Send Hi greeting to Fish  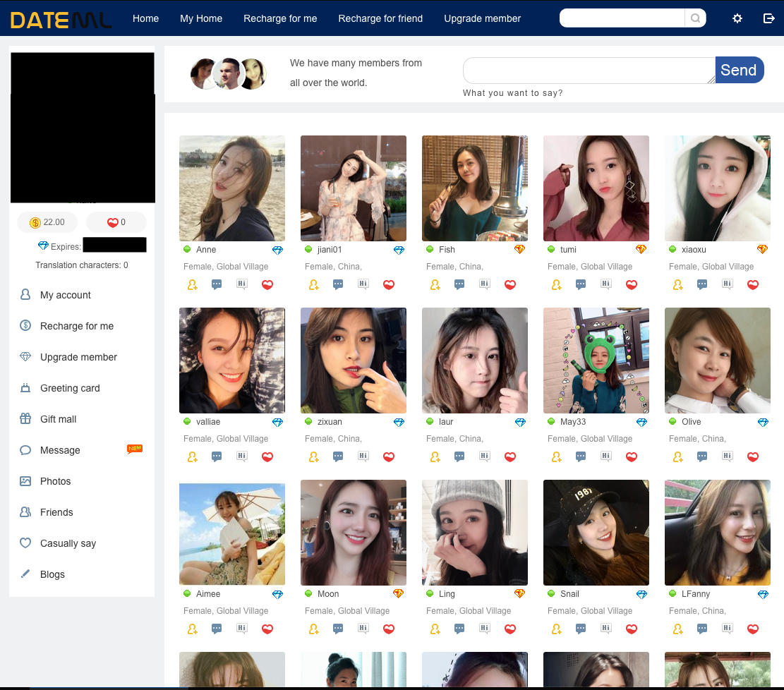(485, 284)
